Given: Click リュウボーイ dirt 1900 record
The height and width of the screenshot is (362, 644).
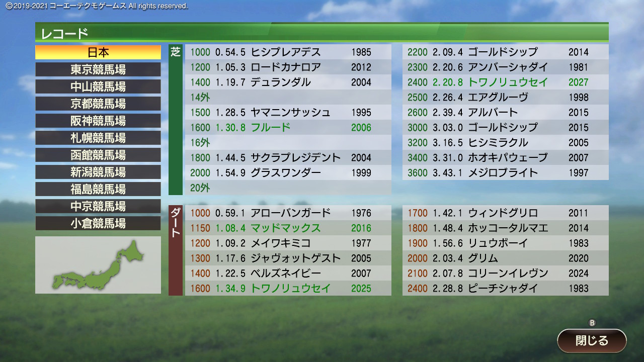Looking at the screenshot, I should coord(506,243).
